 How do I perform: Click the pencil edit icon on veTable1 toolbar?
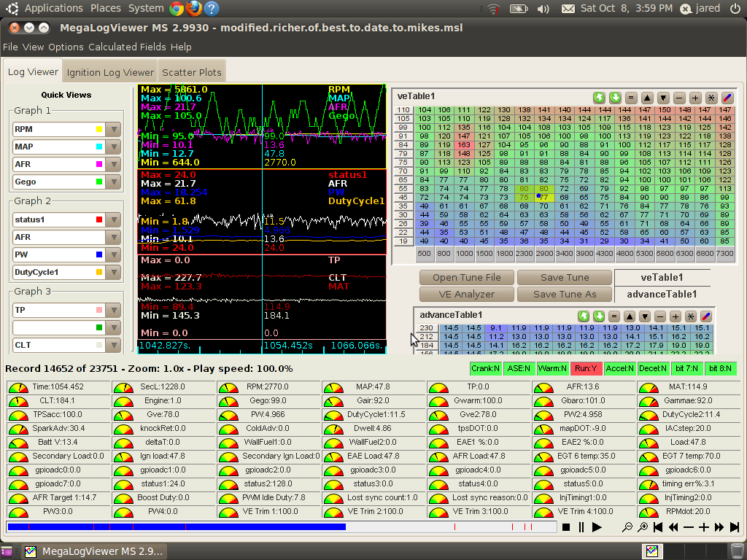[727, 98]
